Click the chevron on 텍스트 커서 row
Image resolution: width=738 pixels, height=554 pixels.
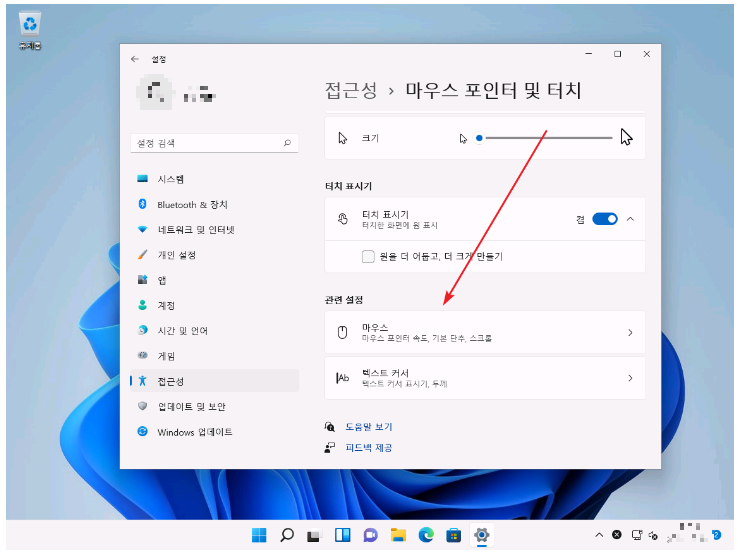(x=630, y=378)
